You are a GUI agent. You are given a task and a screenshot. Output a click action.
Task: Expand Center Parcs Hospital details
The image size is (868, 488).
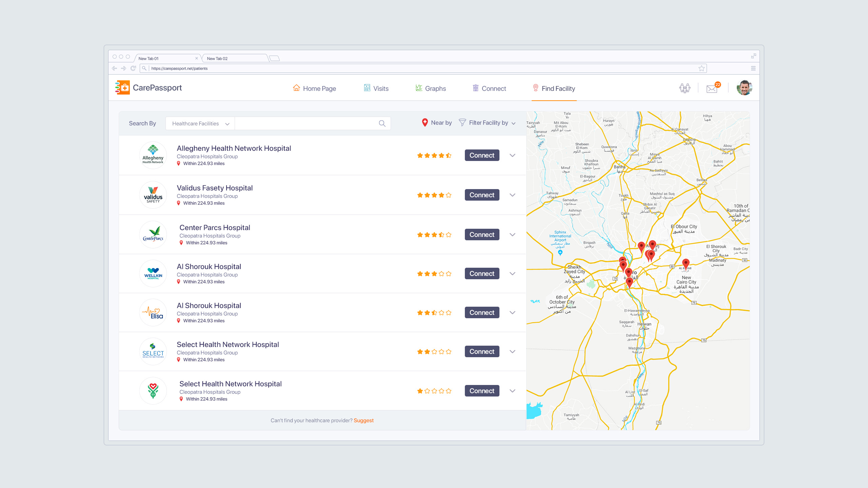point(512,235)
